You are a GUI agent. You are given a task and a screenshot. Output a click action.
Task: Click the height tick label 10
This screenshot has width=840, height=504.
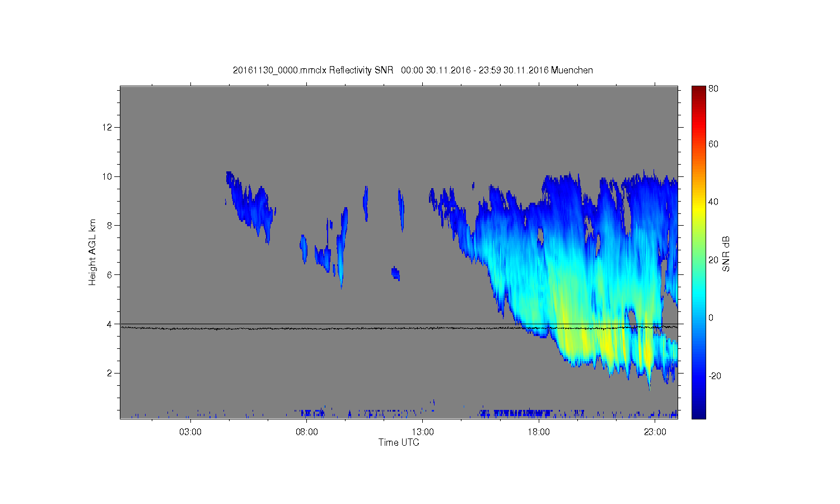click(x=108, y=176)
